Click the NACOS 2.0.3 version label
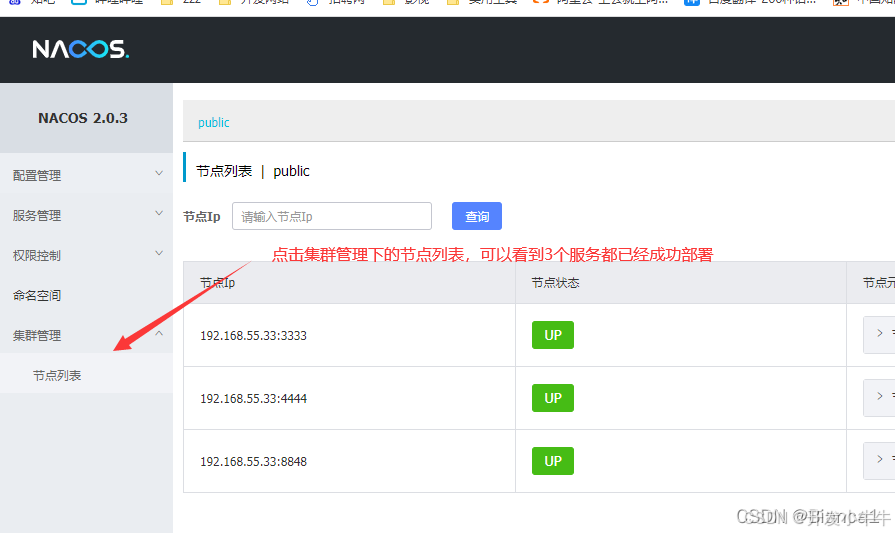The width and height of the screenshot is (895, 533). click(x=83, y=118)
